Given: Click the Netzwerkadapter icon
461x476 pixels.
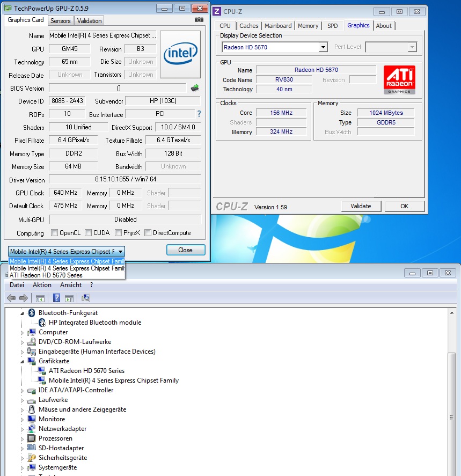Looking at the screenshot, I should coord(32,429).
